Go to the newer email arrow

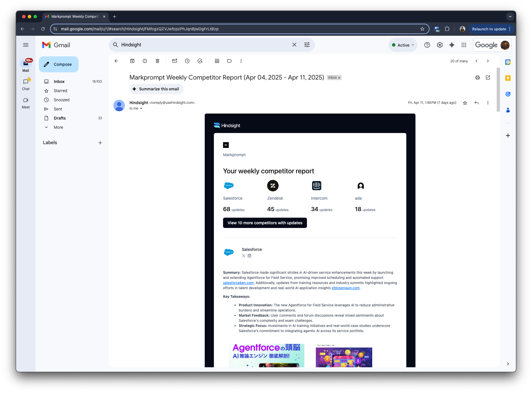(x=476, y=61)
